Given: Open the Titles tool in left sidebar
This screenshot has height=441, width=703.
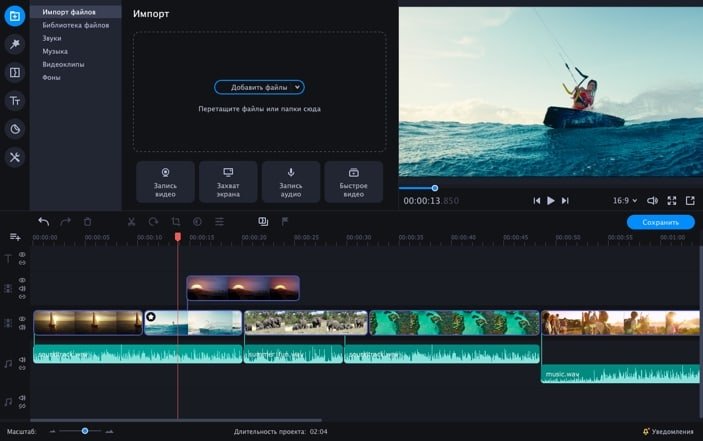Looking at the screenshot, I should (x=15, y=100).
